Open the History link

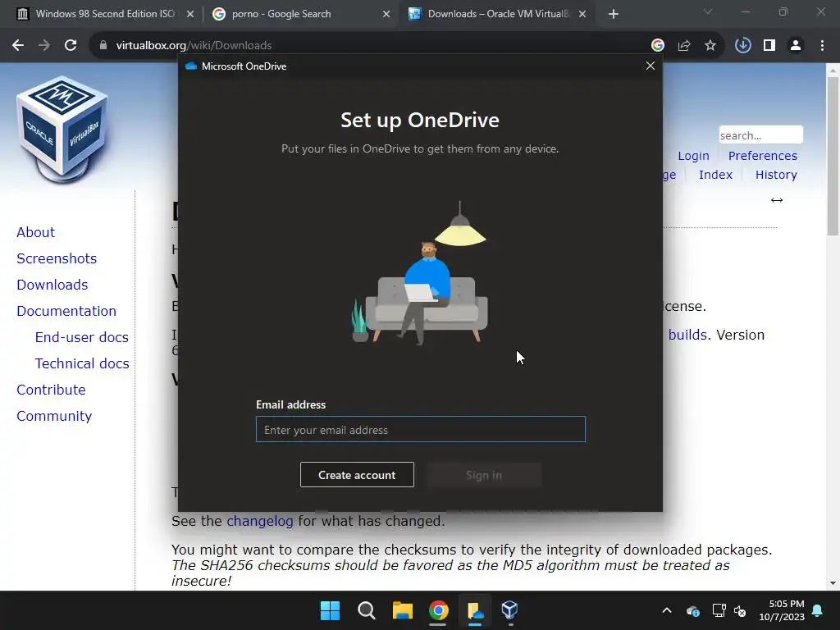(776, 175)
